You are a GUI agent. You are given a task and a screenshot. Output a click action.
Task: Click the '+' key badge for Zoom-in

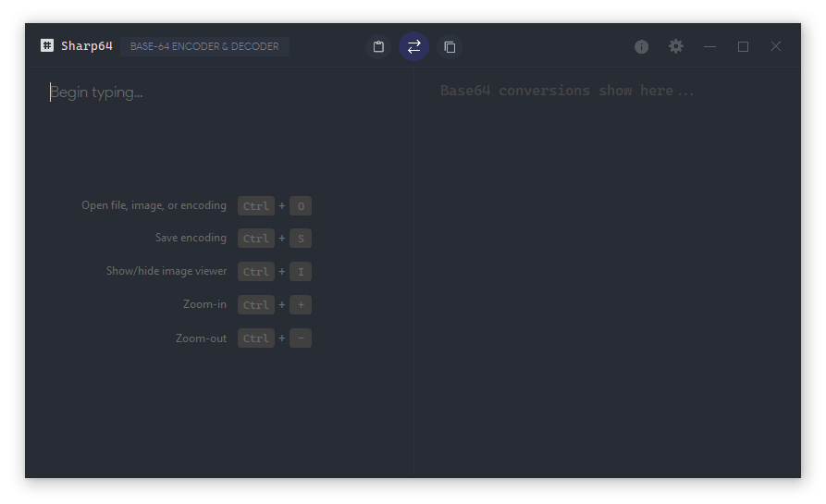[x=301, y=304]
